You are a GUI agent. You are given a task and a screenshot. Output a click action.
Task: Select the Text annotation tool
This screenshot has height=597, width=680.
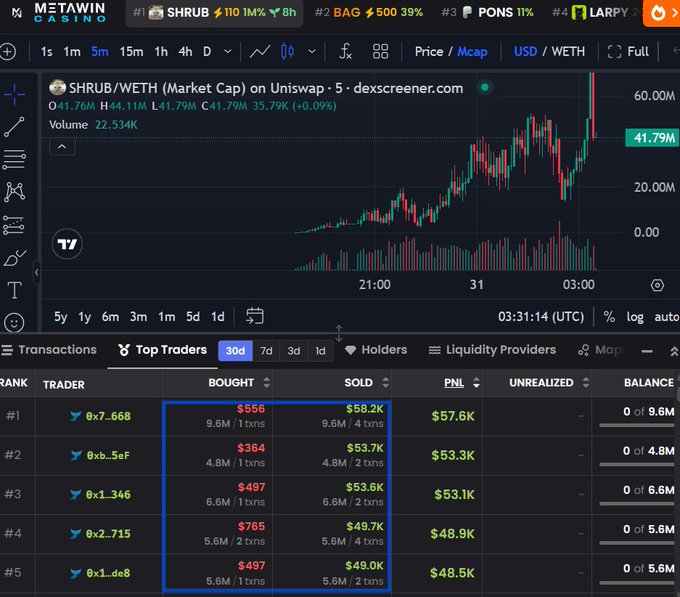click(x=14, y=290)
